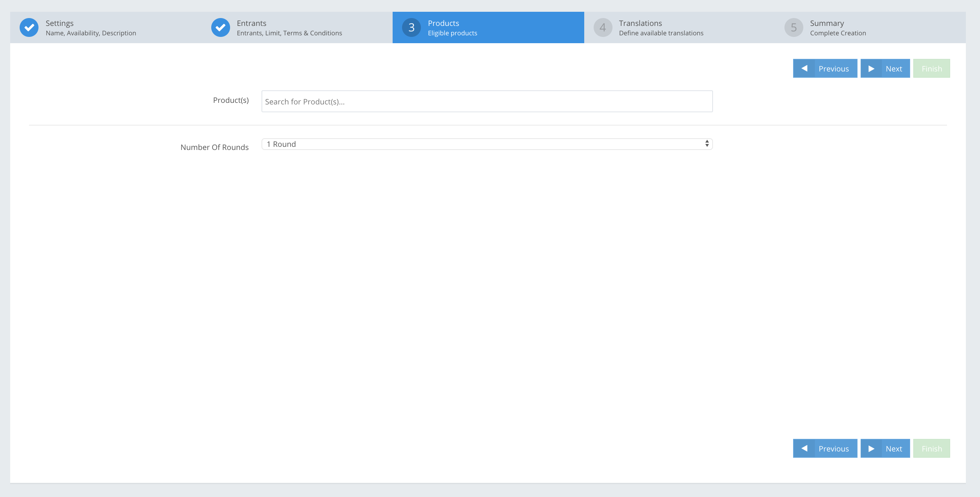This screenshot has width=980, height=497.
Task: Focus the Search for Product(s) field
Action: (x=487, y=102)
